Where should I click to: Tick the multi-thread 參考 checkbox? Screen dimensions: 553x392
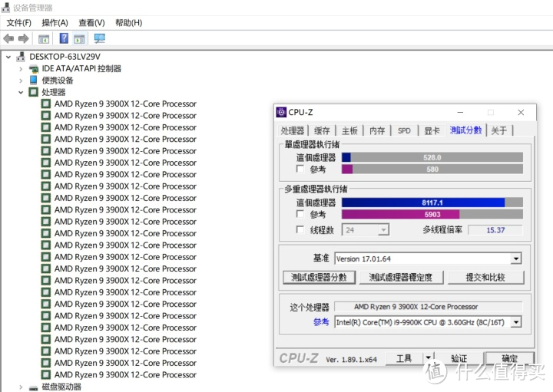tap(300, 214)
